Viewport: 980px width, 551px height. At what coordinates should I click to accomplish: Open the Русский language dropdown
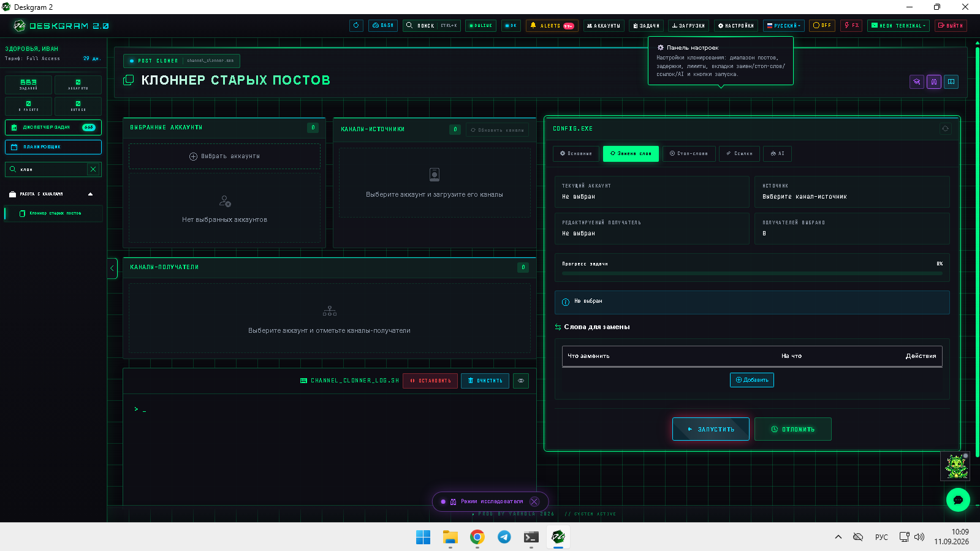[x=783, y=26]
